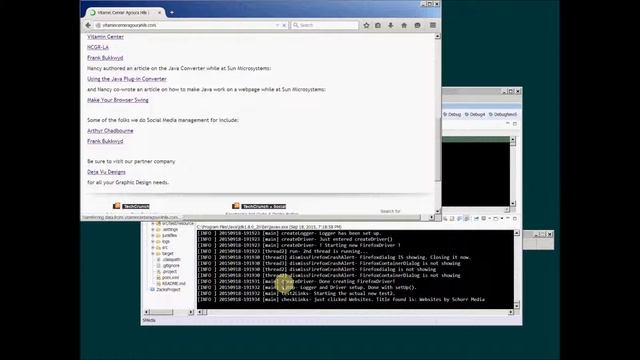Open Frank Bukkwyd link under Social Media

(105, 141)
